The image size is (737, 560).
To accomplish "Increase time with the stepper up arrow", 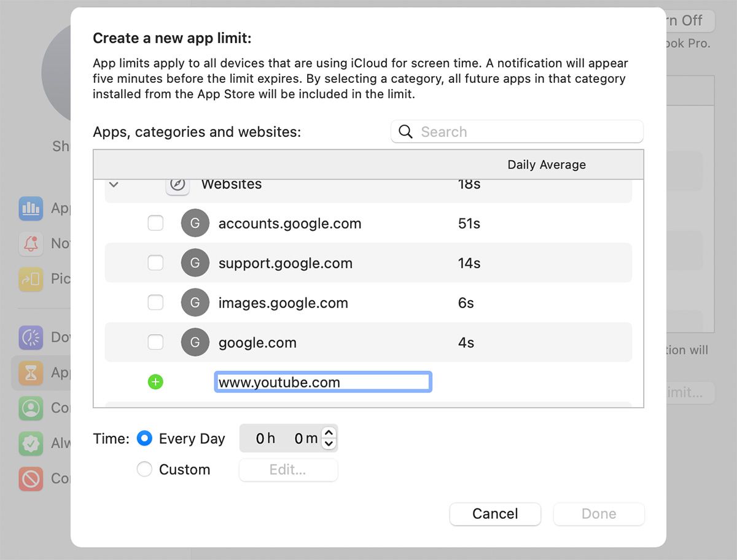I will point(329,433).
